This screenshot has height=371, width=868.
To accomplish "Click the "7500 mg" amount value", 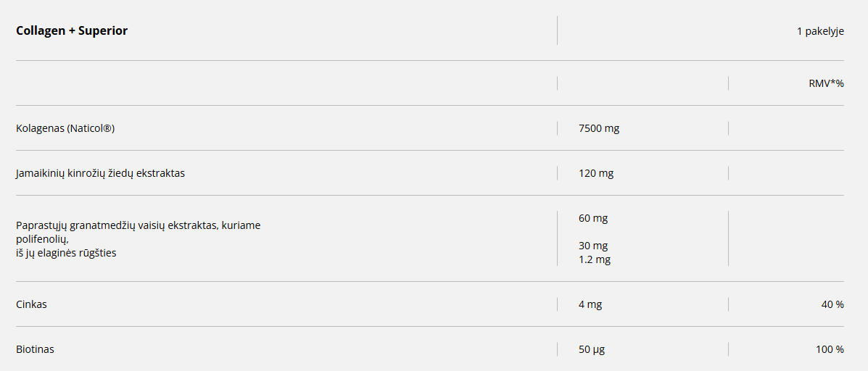I will (599, 128).
